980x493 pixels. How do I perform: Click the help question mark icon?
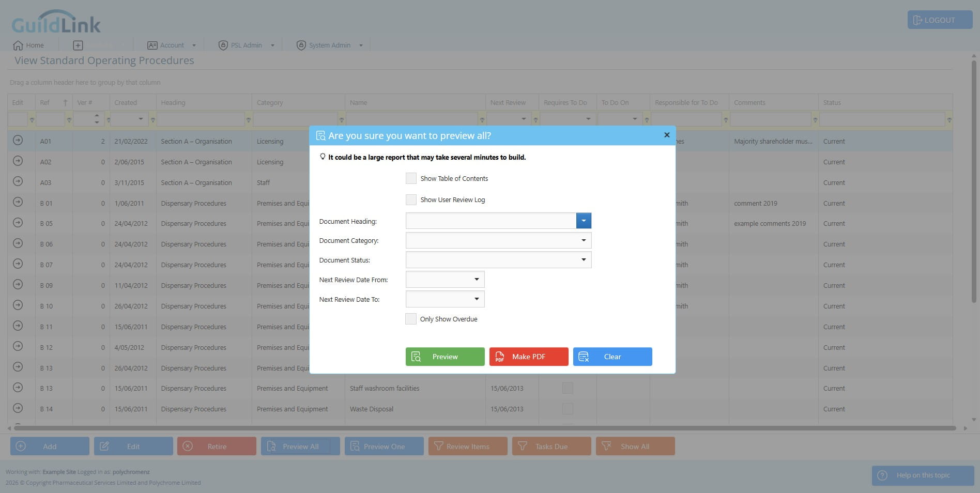(882, 475)
